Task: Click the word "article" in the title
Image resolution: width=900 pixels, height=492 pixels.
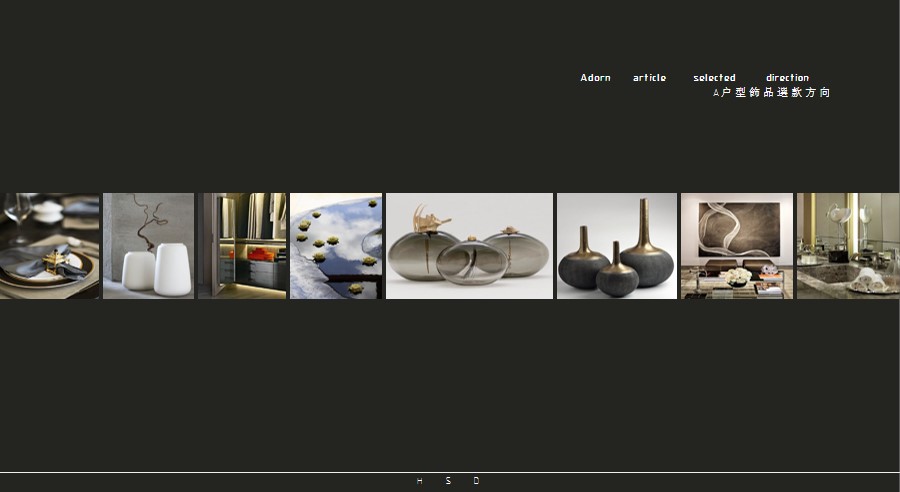Action: 649,78
